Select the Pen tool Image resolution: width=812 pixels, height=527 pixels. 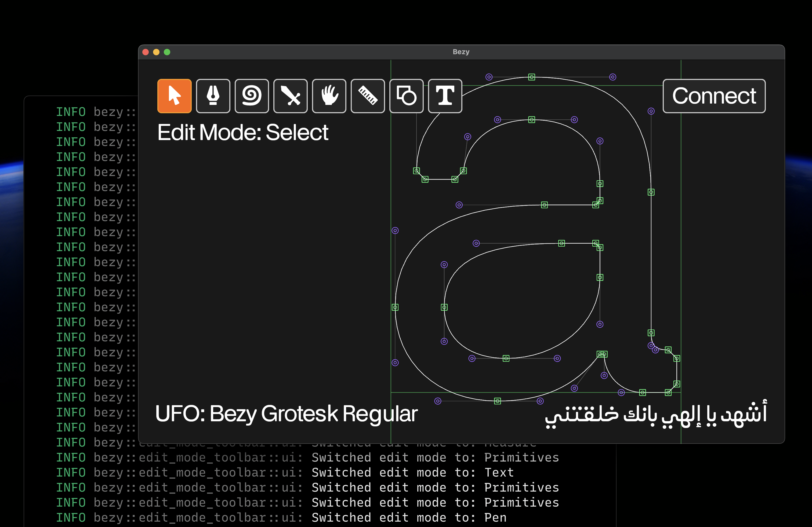click(213, 96)
